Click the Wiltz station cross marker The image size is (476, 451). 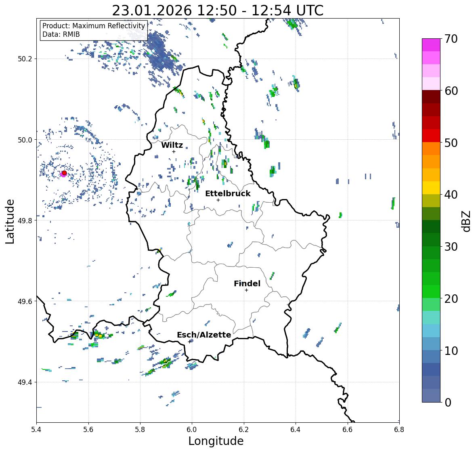pos(174,151)
